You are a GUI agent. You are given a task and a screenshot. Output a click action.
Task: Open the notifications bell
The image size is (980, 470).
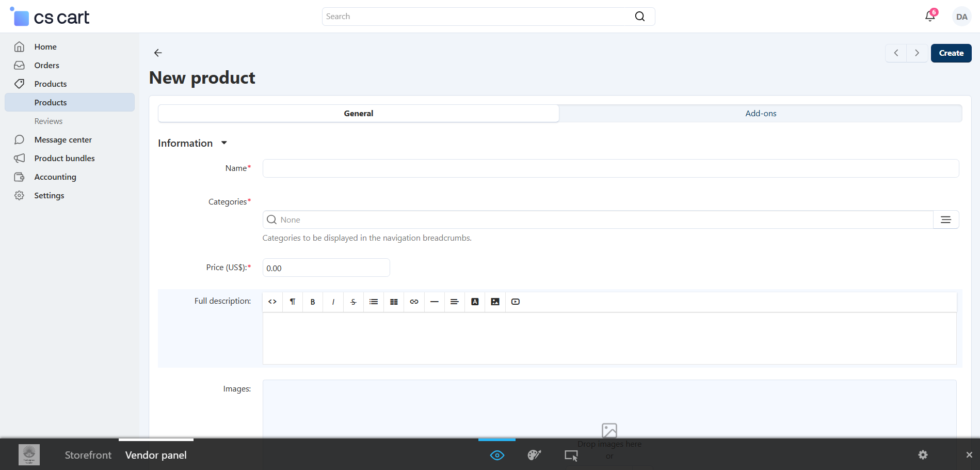pyautogui.click(x=930, y=17)
